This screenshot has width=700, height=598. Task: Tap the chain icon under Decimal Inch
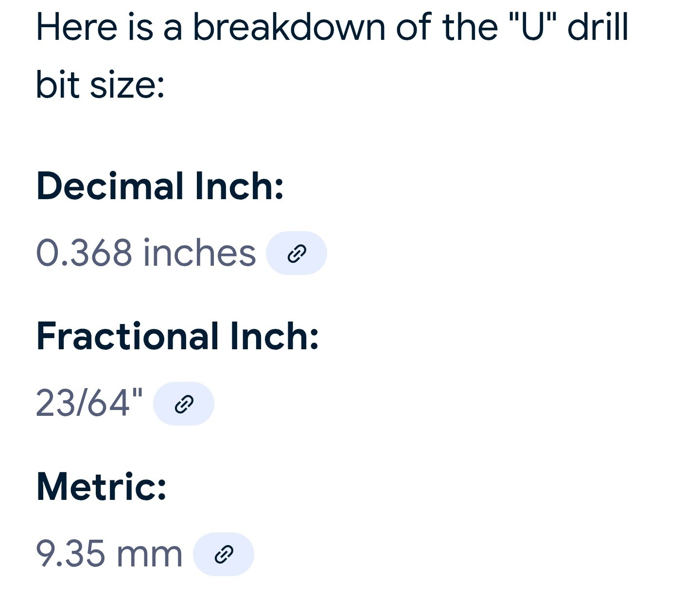[297, 254]
